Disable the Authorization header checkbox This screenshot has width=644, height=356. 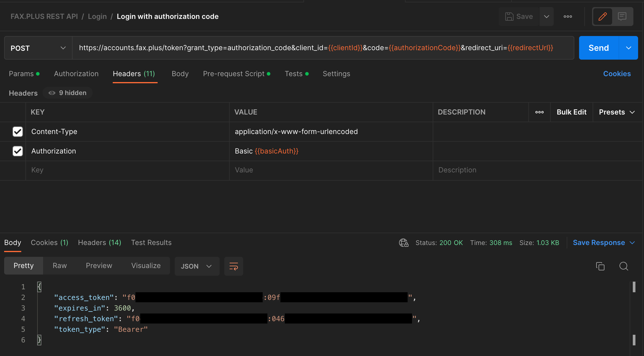click(18, 151)
